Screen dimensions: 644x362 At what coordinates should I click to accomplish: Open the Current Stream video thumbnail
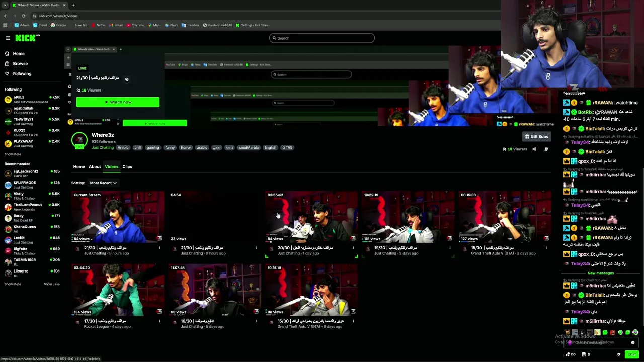[118, 217]
